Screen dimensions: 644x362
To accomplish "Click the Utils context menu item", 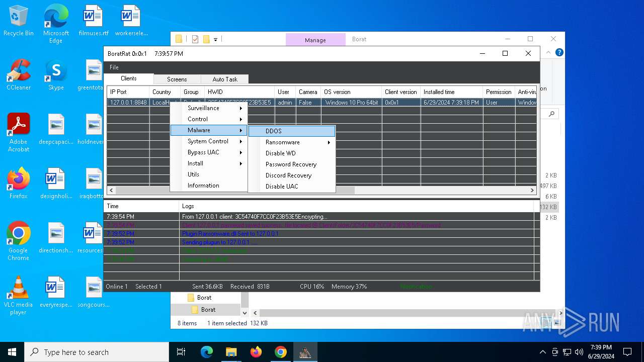I will click(208, 174).
